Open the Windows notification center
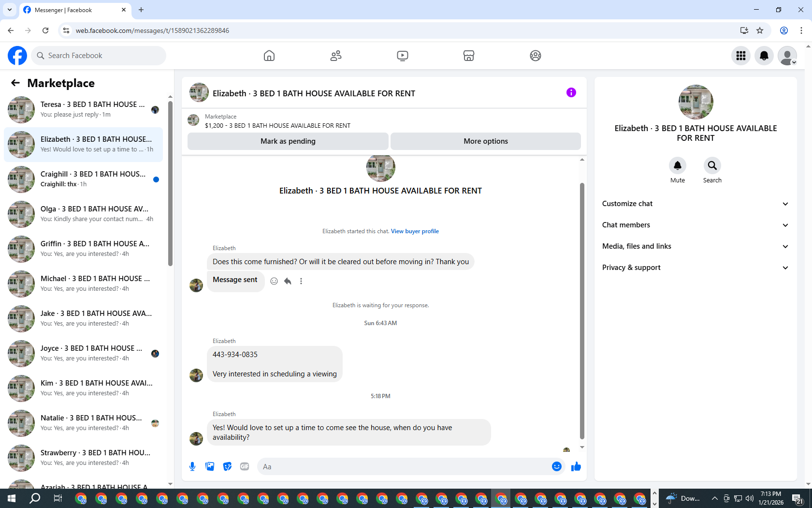Image resolution: width=812 pixels, height=508 pixels. (797, 499)
